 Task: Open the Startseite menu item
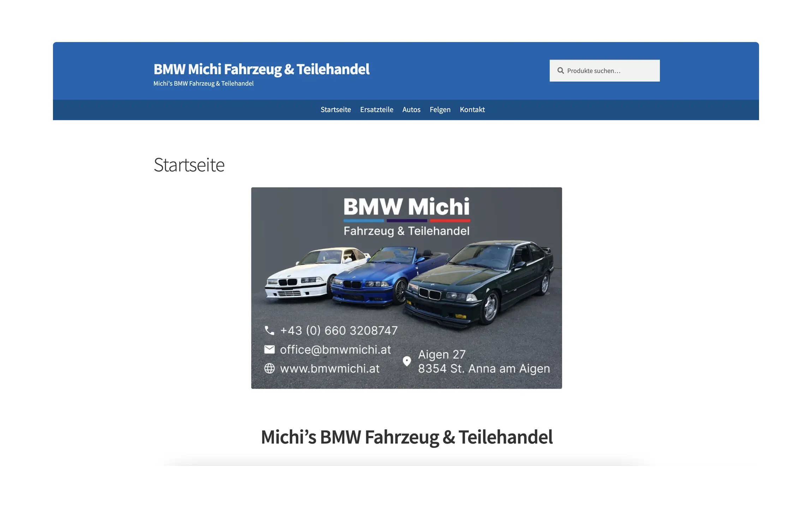point(335,110)
